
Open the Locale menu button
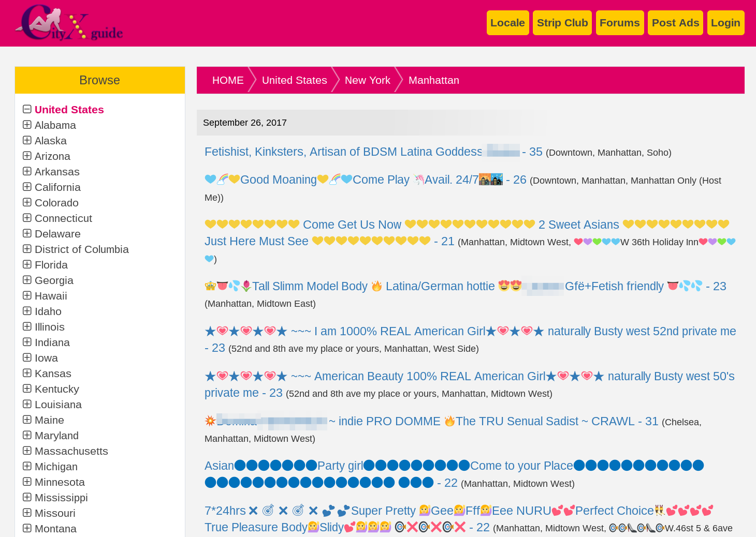[x=507, y=23]
